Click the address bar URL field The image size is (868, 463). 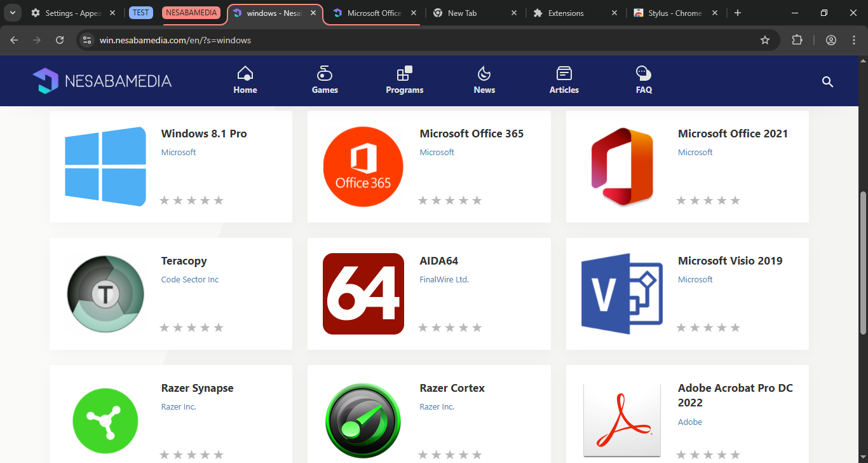[419, 40]
